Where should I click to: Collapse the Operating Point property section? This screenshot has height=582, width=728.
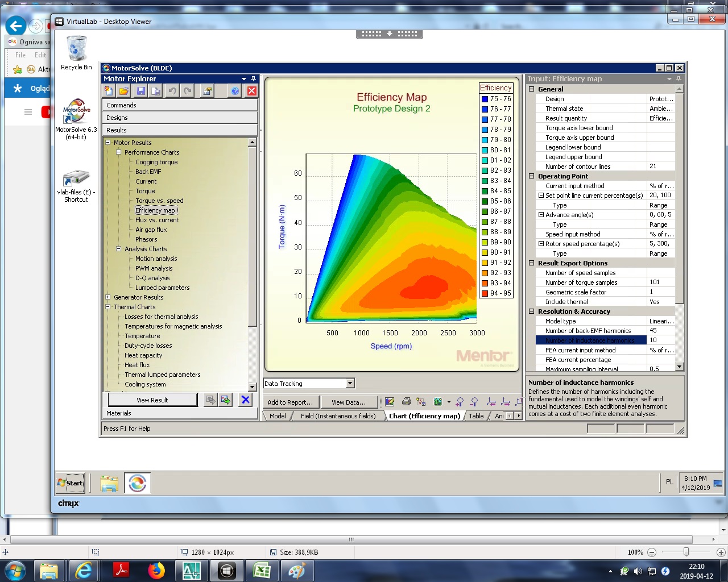[532, 176]
